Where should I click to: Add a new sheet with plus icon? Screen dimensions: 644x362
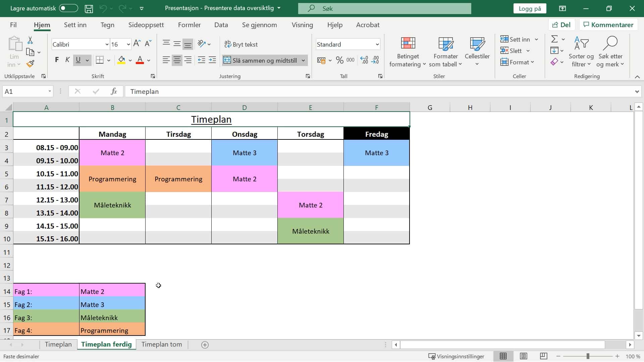[205, 345]
